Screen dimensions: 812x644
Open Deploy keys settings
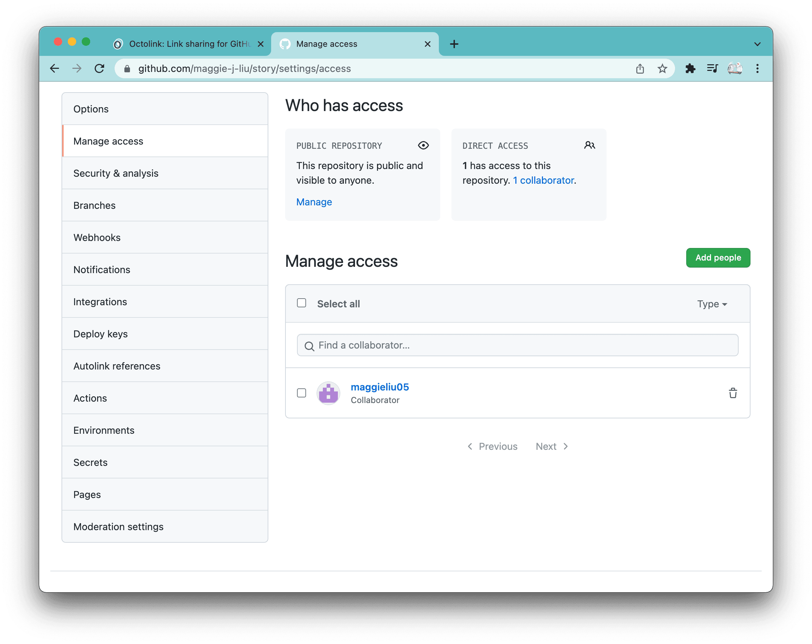click(x=165, y=334)
